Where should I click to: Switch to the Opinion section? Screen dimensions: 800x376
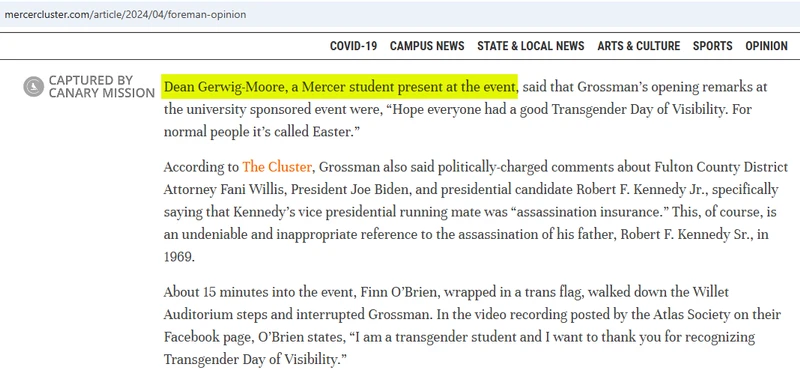766,46
